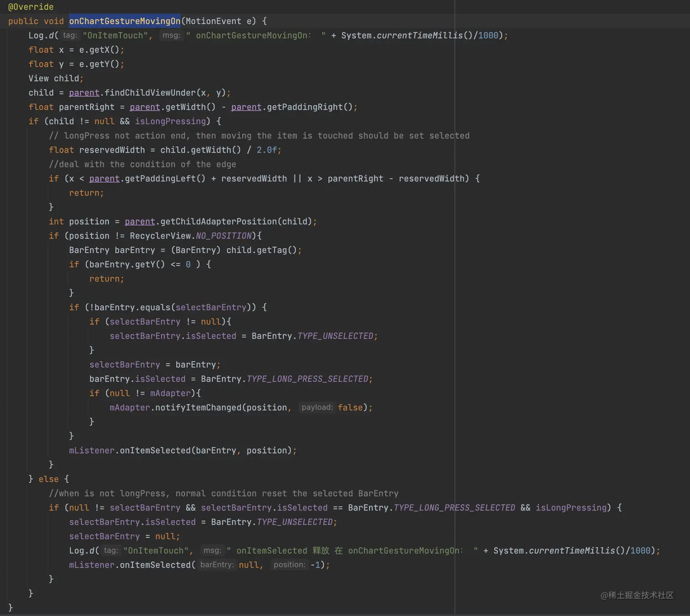Click the '(BarEntry)' cast expression
Screen dimensions: 690x616
[196, 250]
